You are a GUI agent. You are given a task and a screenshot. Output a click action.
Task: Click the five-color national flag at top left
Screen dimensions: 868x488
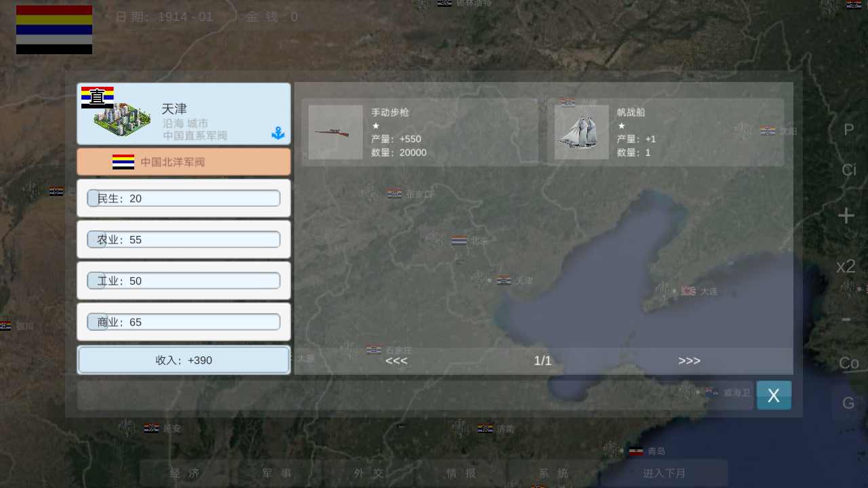(54, 30)
